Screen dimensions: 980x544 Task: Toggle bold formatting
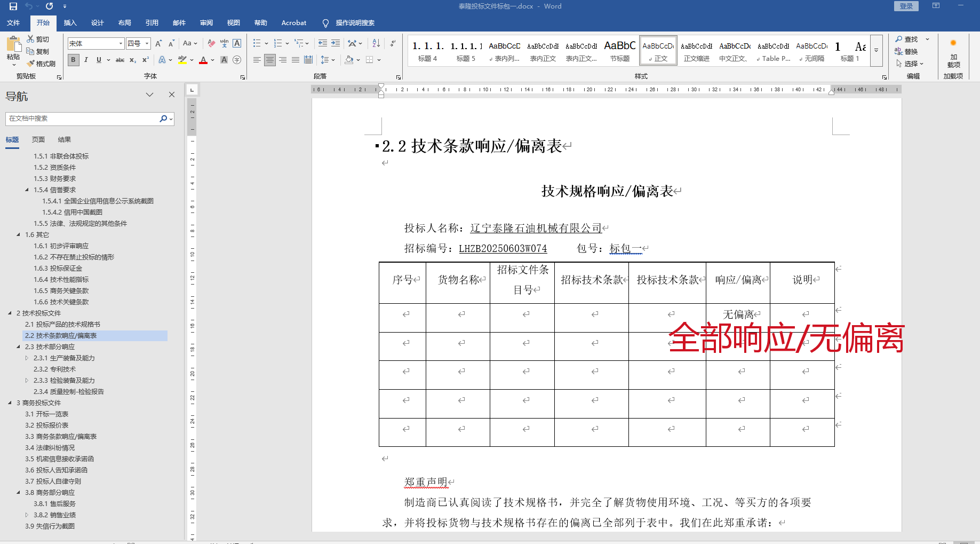(73, 60)
